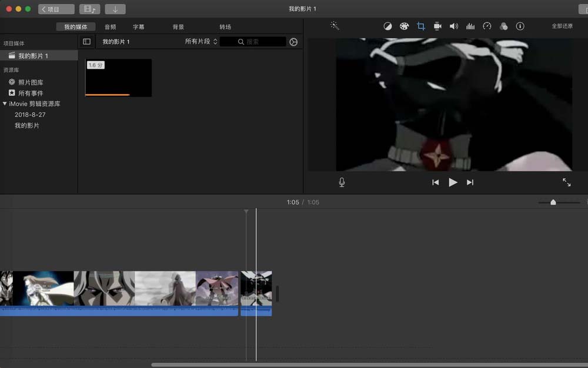Select the crop tool
Image resolution: width=588 pixels, height=368 pixels.
(x=420, y=26)
